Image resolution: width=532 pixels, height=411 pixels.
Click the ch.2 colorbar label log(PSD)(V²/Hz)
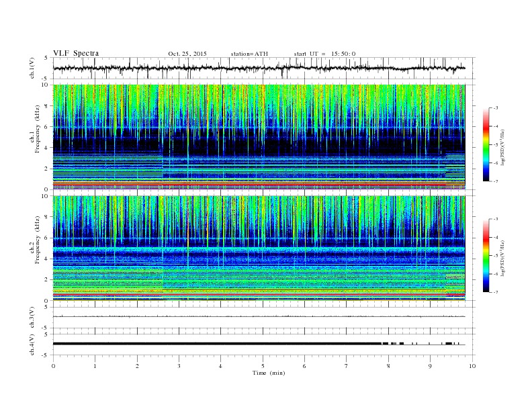coord(503,259)
